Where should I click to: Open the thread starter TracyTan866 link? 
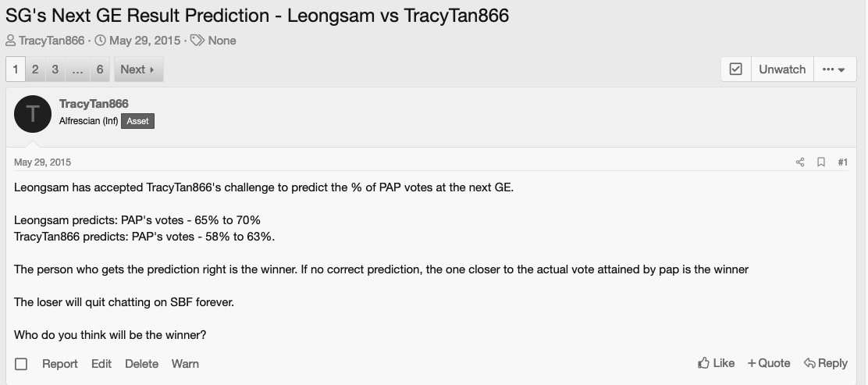point(52,41)
